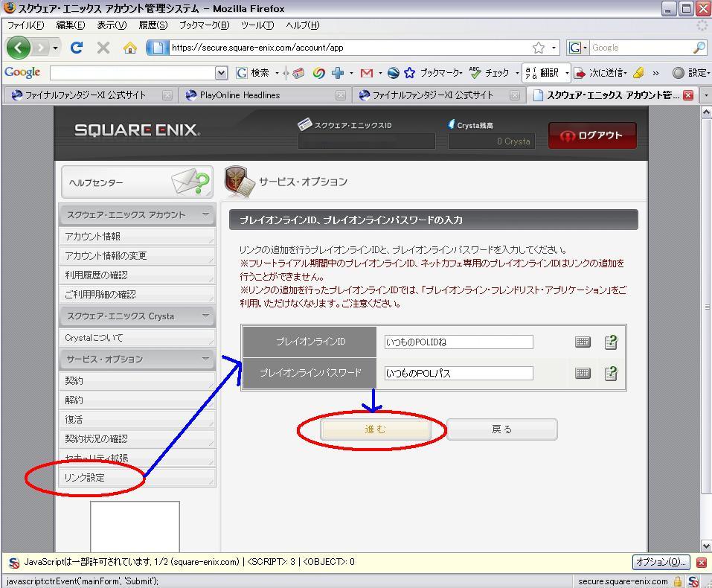Expand Google toolbar overflow chevron
The image size is (712, 588).
tap(655, 73)
